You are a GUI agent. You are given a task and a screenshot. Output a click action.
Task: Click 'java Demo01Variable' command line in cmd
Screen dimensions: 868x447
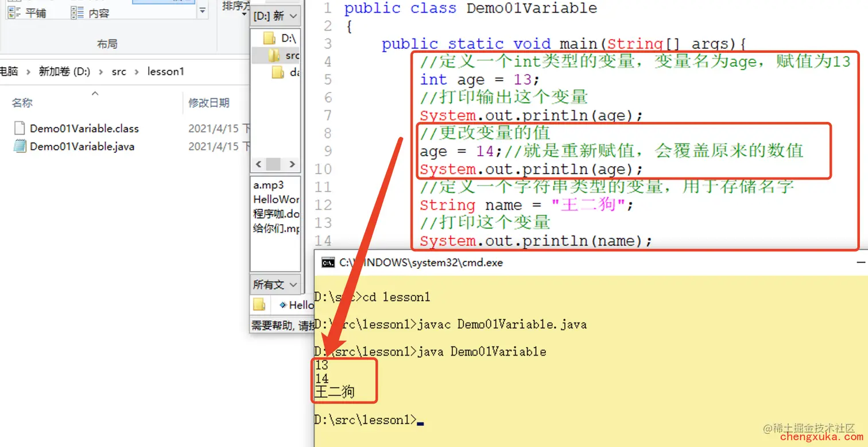point(480,352)
